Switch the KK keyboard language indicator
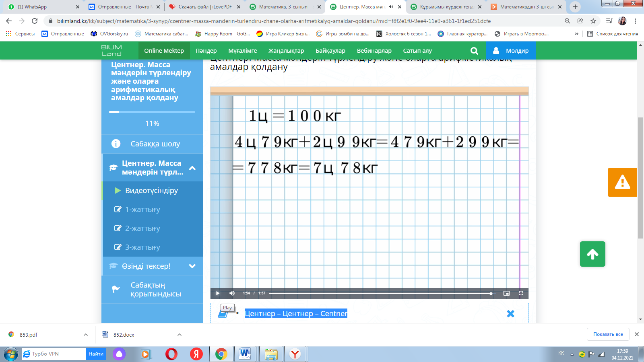The width and height of the screenshot is (644, 362). pyautogui.click(x=561, y=353)
